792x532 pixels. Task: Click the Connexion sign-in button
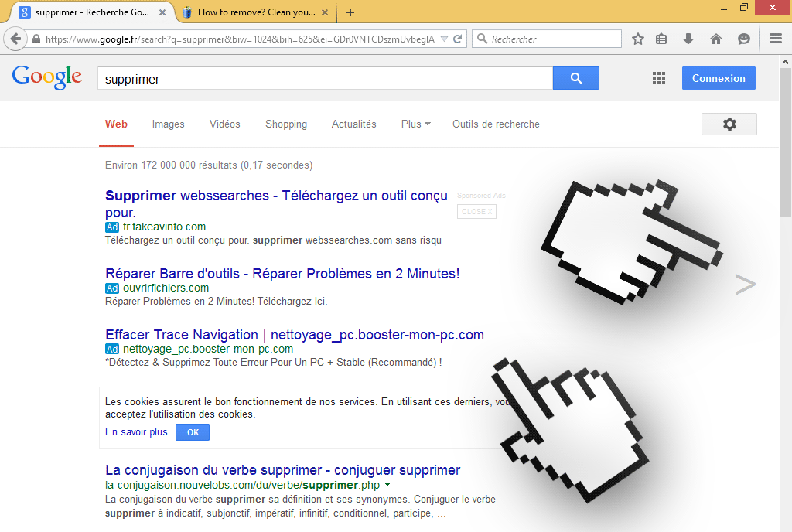[719, 78]
